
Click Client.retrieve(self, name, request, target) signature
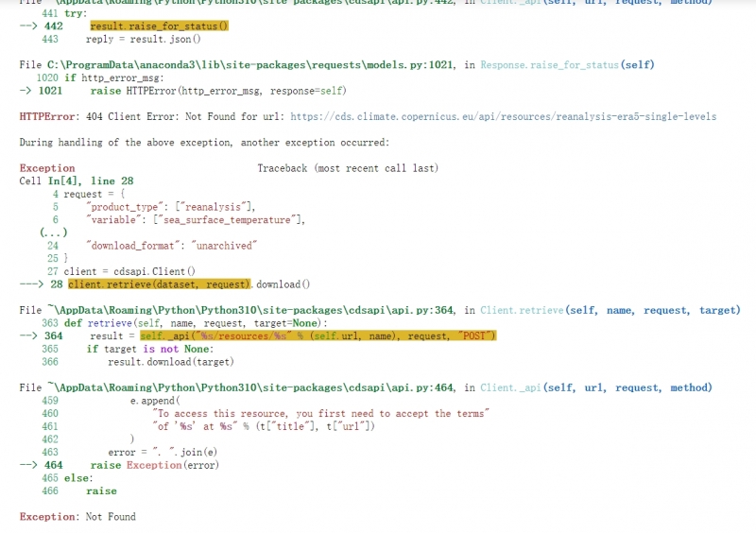(x=610, y=310)
